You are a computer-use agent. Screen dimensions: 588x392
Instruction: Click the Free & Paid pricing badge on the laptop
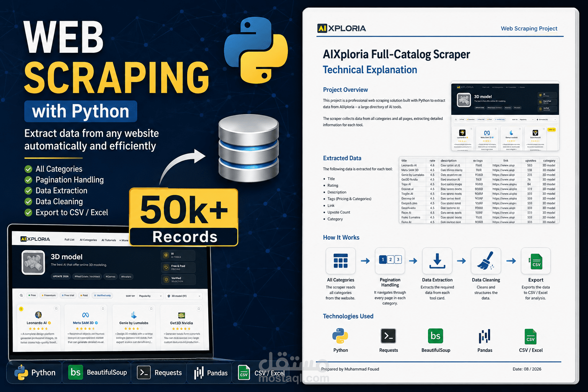pos(178,267)
